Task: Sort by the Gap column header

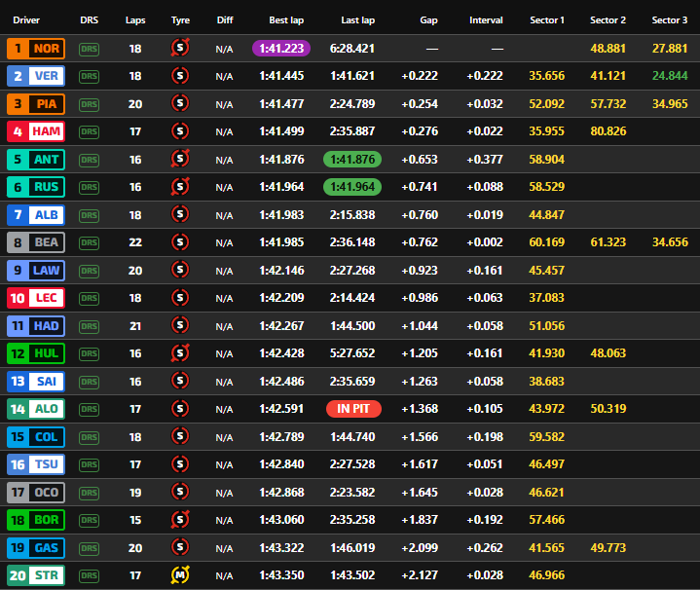Action: click(428, 20)
